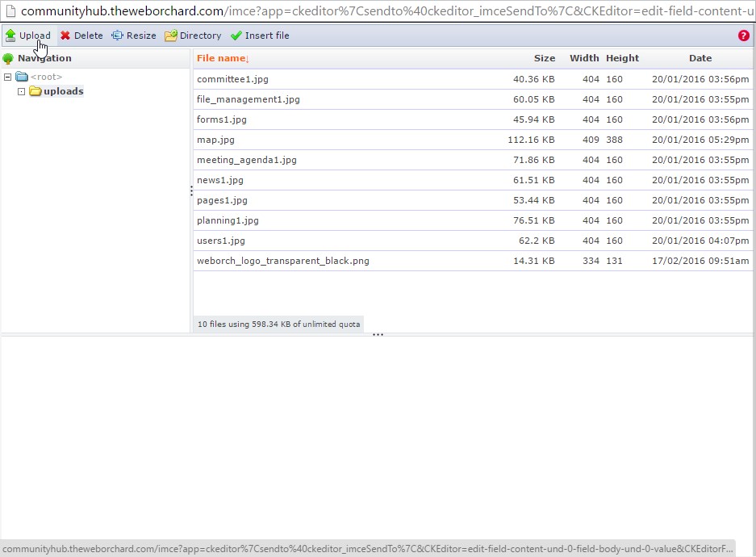Click the browser address bar URL
This screenshot has height=557, width=756.
coord(387,10)
